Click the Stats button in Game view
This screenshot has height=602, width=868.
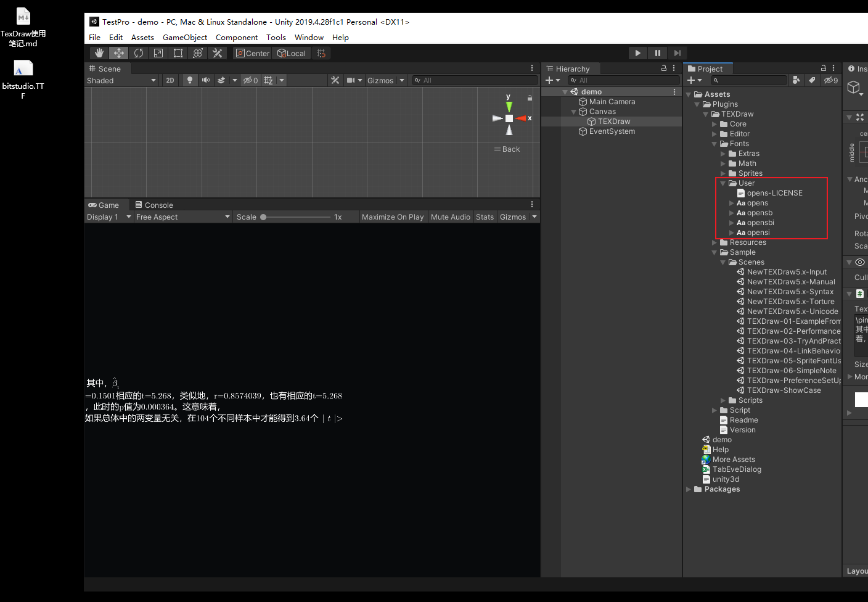[x=485, y=216]
